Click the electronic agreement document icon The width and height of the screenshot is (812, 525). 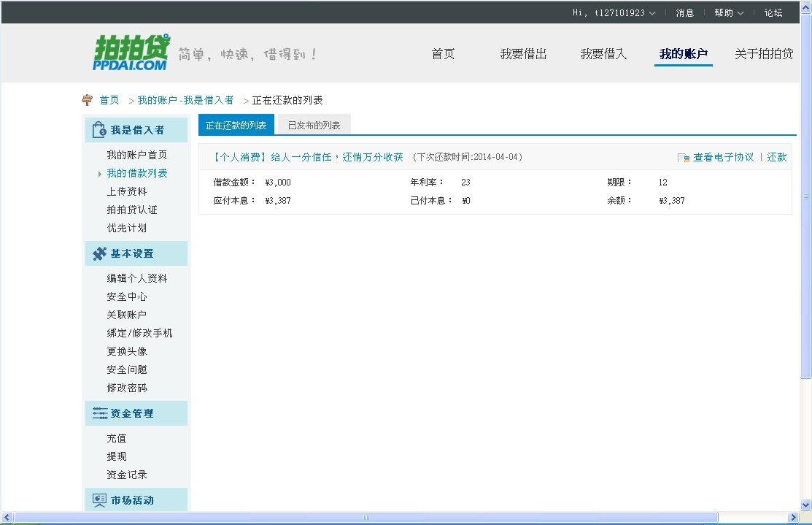coord(684,158)
